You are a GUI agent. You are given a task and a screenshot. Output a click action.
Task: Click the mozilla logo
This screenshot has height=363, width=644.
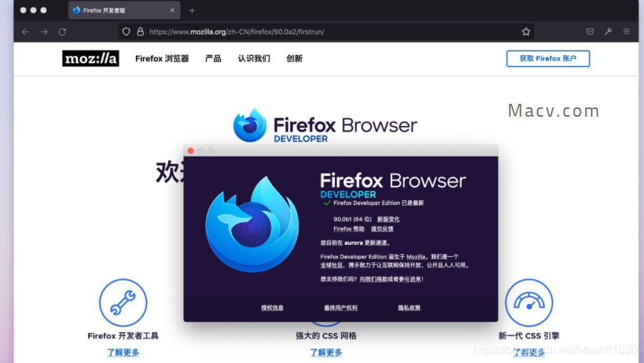pos(91,59)
